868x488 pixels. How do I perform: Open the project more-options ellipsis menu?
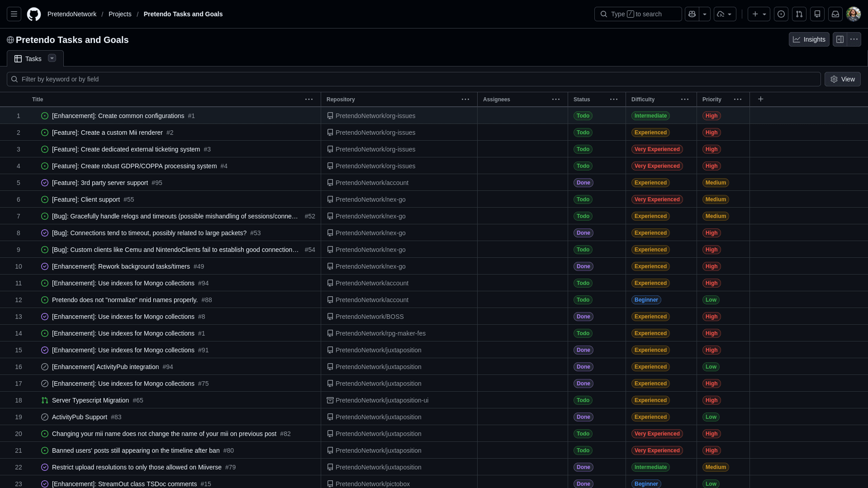tap(854, 39)
